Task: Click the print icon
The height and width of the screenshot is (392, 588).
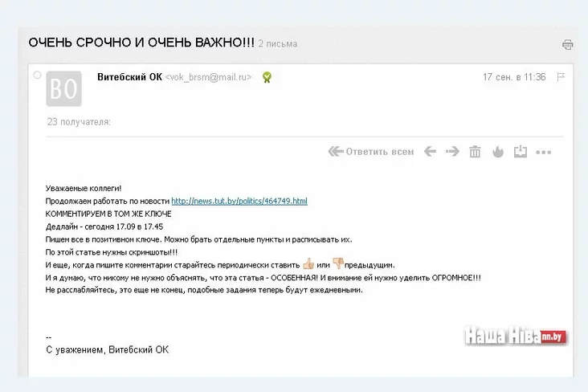Action: pyautogui.click(x=568, y=45)
